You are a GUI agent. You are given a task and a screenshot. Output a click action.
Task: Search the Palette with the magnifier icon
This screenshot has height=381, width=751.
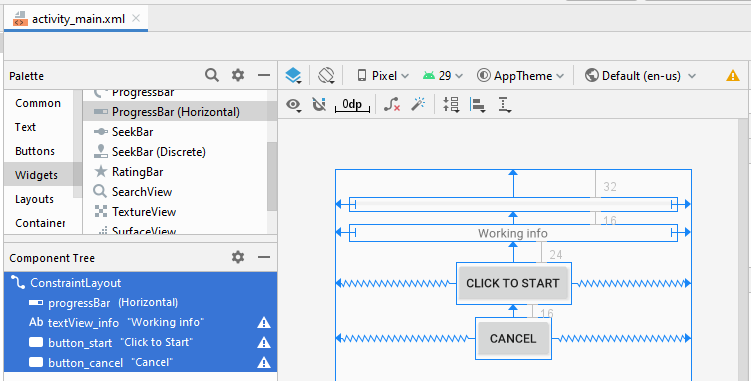pyautogui.click(x=212, y=75)
